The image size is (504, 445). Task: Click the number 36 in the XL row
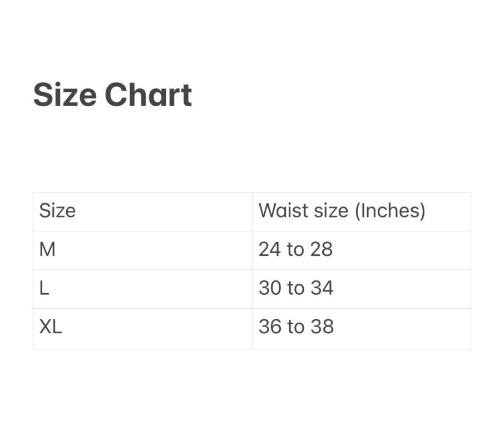pyautogui.click(x=270, y=327)
